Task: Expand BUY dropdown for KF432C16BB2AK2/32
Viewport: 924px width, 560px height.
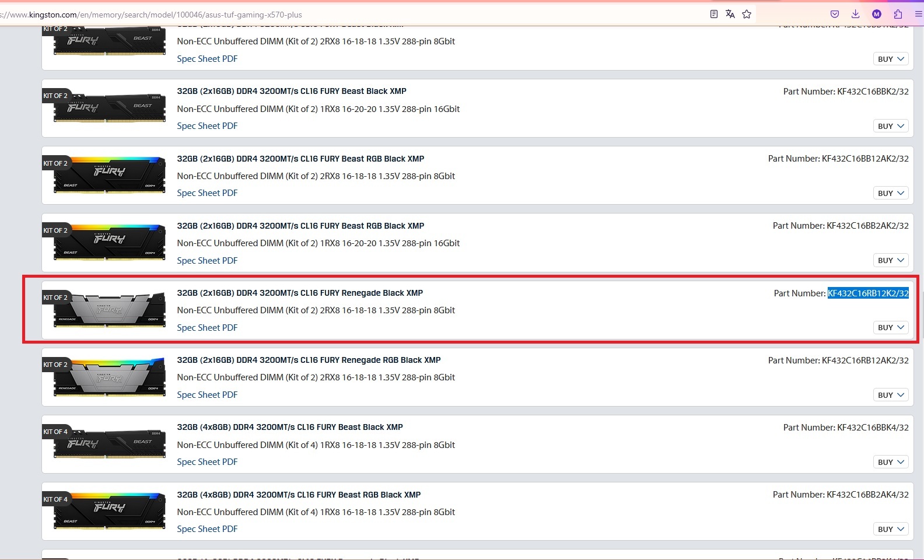Action: pyautogui.click(x=891, y=260)
